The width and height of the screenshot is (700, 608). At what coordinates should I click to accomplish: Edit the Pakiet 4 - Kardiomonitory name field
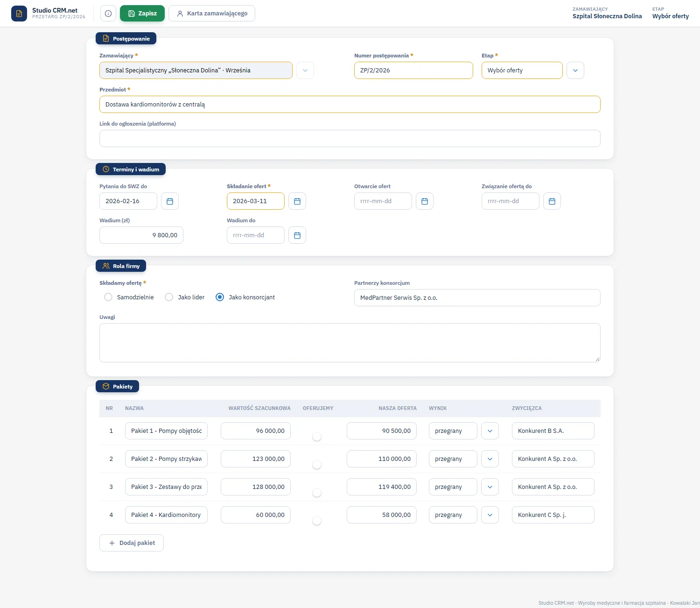tap(166, 515)
